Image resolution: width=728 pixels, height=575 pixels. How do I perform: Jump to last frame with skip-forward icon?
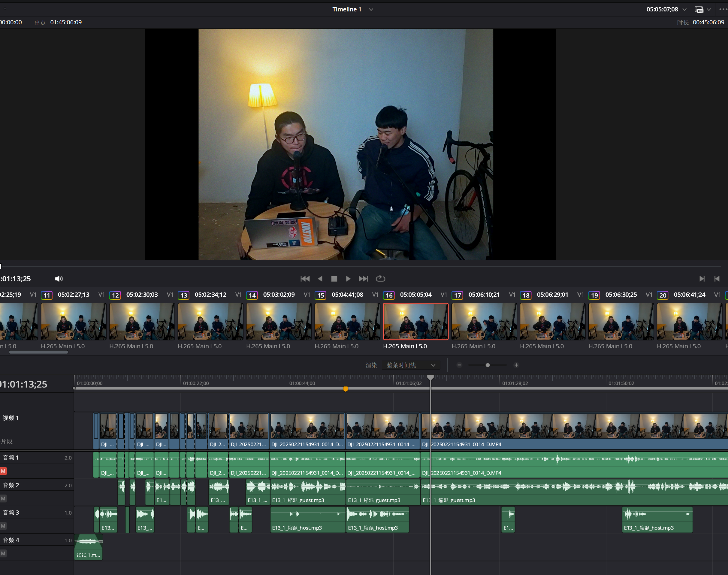click(363, 279)
